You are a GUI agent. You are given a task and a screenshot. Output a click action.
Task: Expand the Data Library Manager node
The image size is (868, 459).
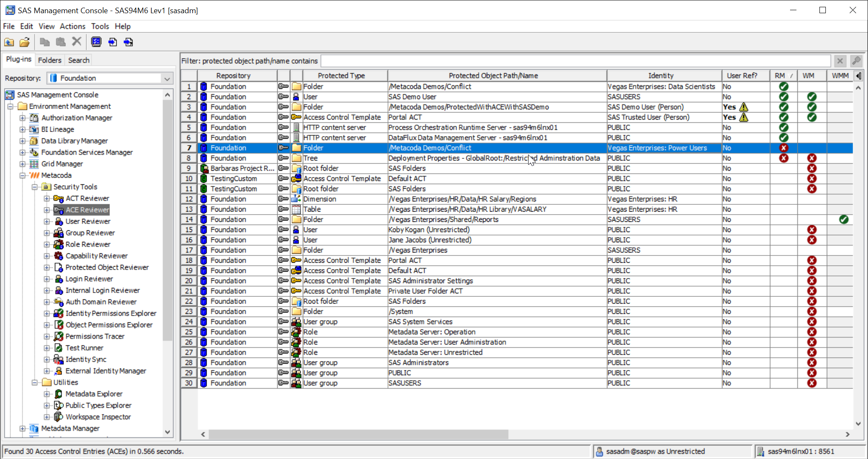click(23, 141)
